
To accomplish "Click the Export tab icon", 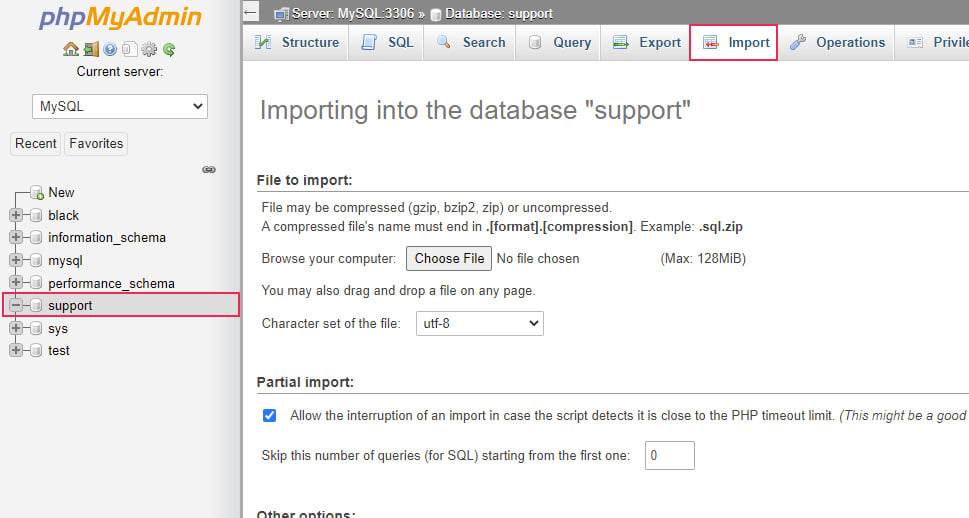I will click(x=620, y=42).
